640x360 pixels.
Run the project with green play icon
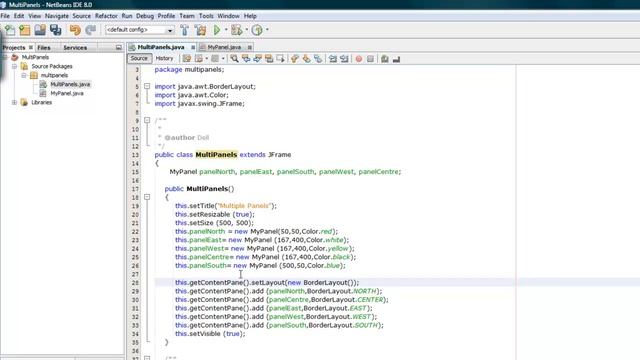tap(217, 30)
